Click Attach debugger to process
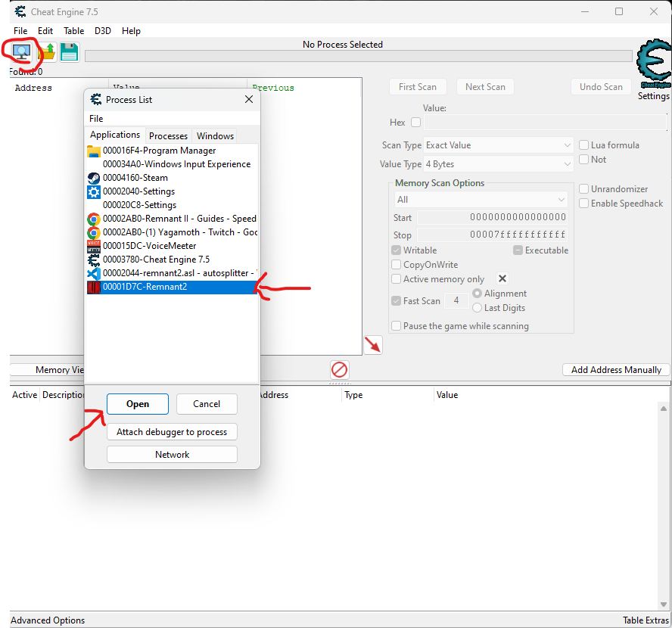 pyautogui.click(x=172, y=432)
